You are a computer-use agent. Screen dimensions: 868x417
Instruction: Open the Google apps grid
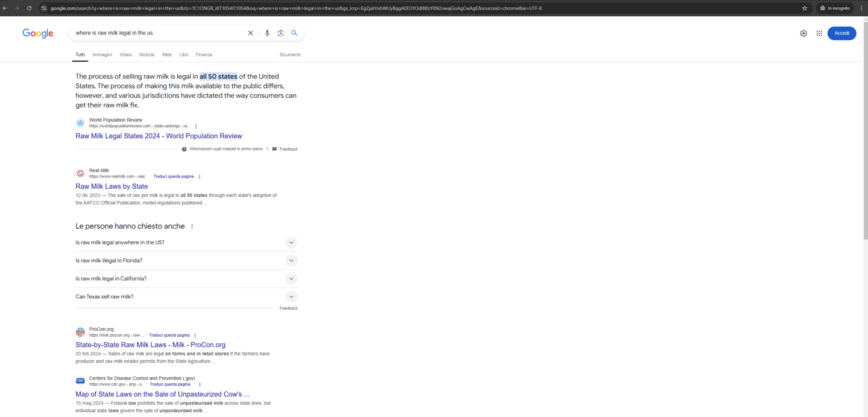[819, 33]
